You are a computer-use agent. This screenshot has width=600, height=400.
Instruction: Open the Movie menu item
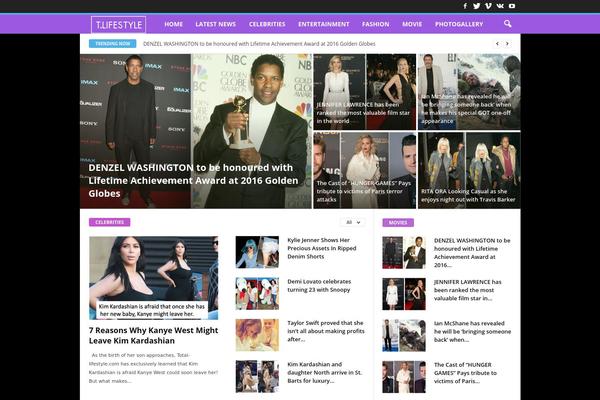(412, 24)
